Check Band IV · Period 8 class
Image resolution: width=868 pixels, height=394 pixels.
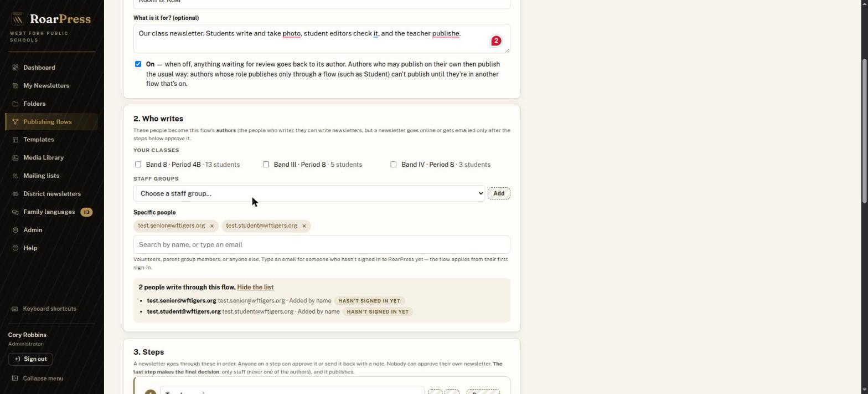[394, 165]
